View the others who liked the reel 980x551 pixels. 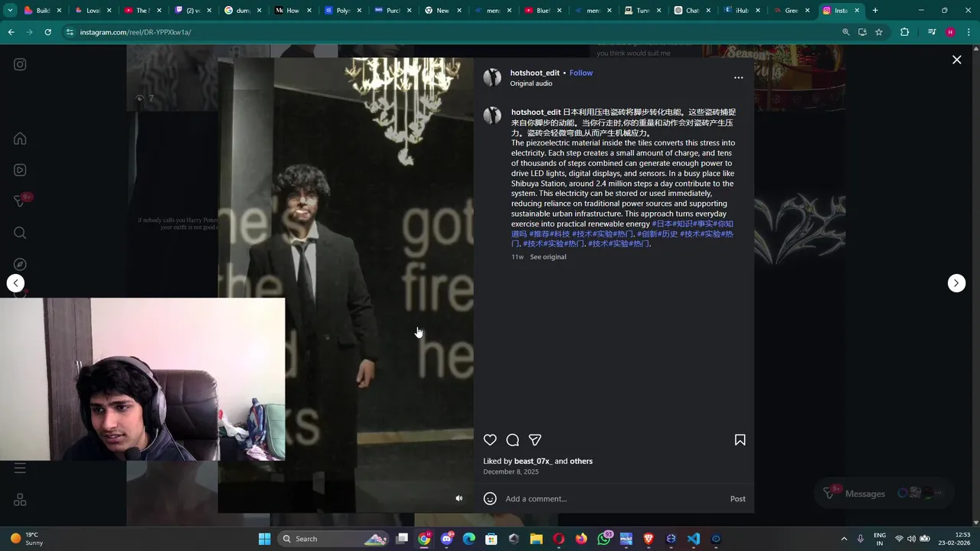pyautogui.click(x=581, y=461)
